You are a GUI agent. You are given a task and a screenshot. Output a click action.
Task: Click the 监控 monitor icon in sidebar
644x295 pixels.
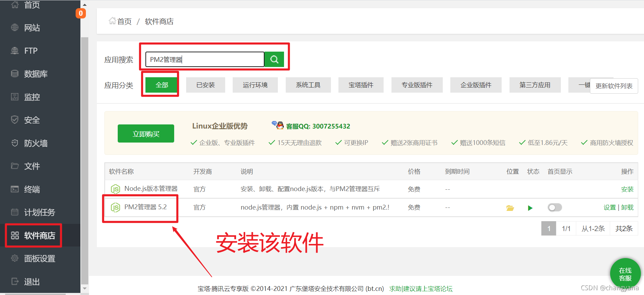click(15, 97)
